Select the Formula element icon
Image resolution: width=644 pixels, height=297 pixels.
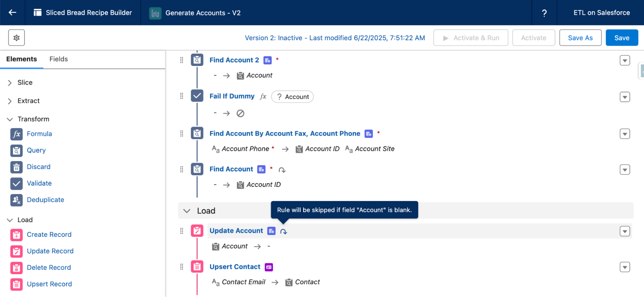click(16, 134)
